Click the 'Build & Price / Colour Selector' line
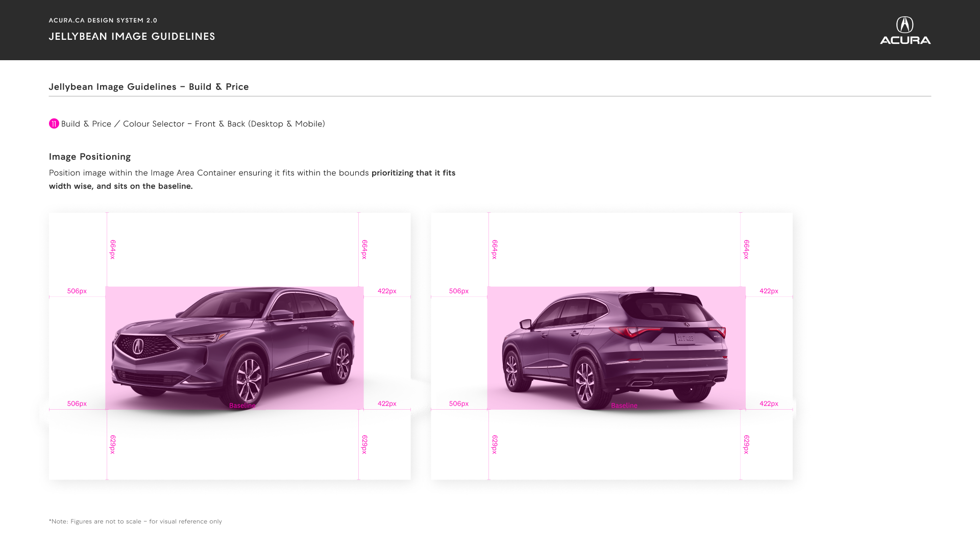 pyautogui.click(x=193, y=124)
